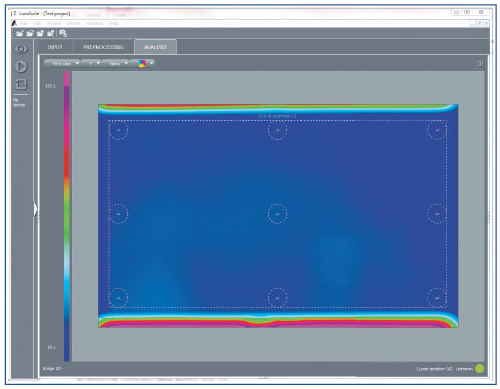Open the Help menu
The image size is (500, 389).
pos(113,23)
